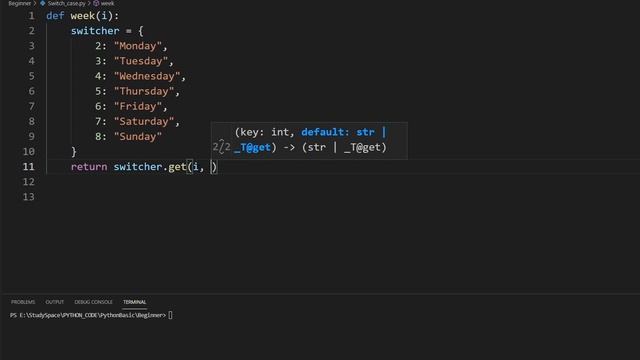
Task: Click the 2/2 signature overload counter
Action: coord(221,147)
